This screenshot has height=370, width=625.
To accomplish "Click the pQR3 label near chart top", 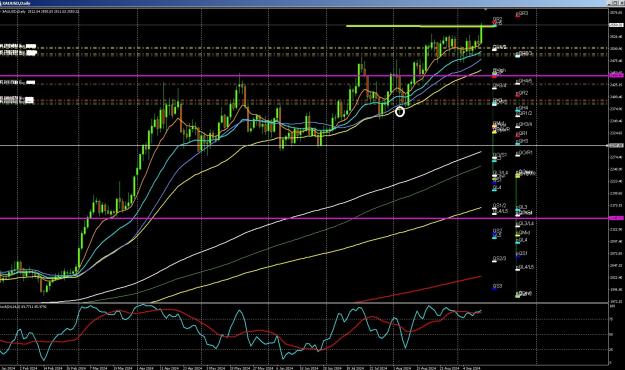I will tap(523, 13).
